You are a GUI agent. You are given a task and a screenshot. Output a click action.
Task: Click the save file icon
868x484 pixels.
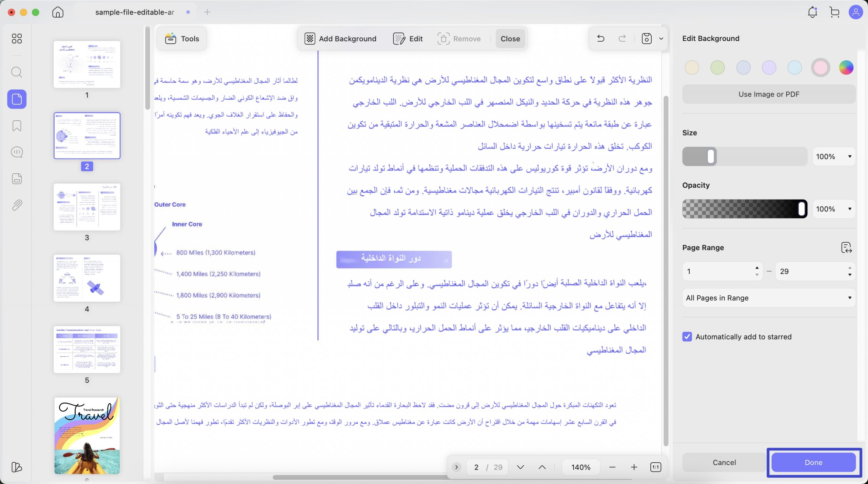pos(647,39)
